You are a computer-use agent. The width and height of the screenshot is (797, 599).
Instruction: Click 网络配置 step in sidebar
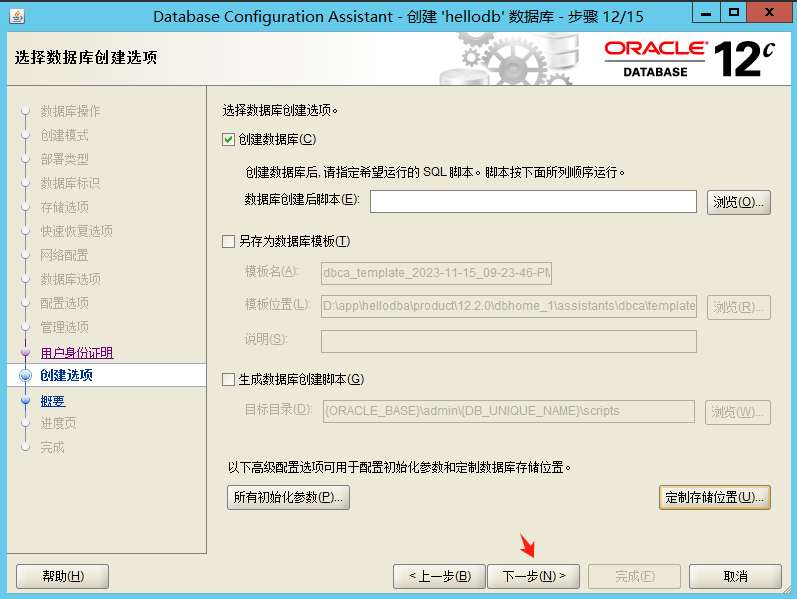tap(64, 255)
